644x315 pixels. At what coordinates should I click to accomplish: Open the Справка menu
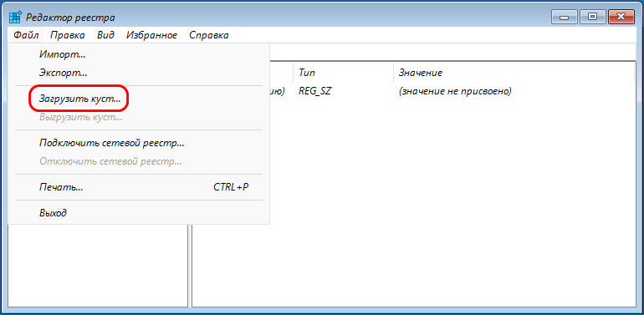tap(208, 35)
